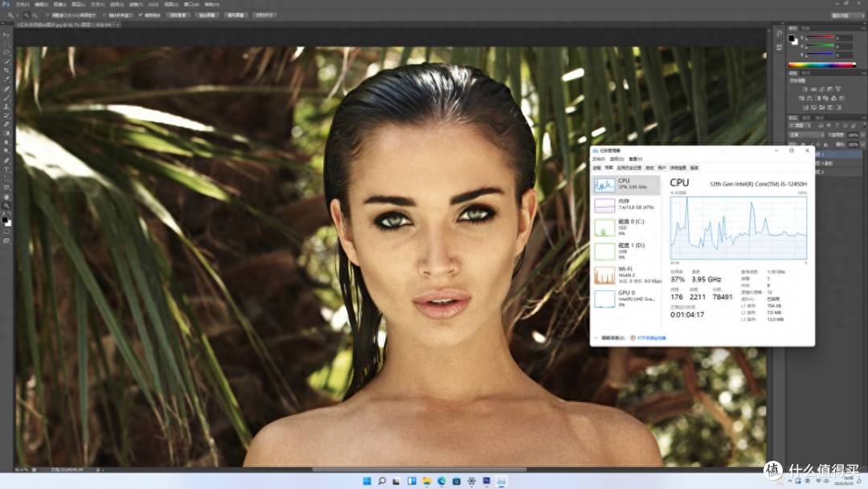Select the Type tool in left toolbar
Viewport: 868px width, 489px height.
point(6,170)
